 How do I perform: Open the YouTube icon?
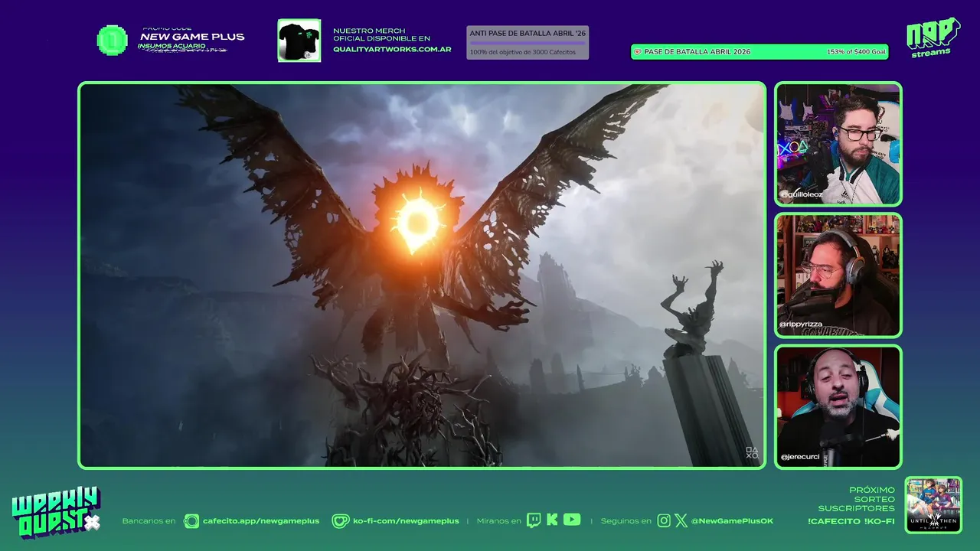pyautogui.click(x=572, y=520)
